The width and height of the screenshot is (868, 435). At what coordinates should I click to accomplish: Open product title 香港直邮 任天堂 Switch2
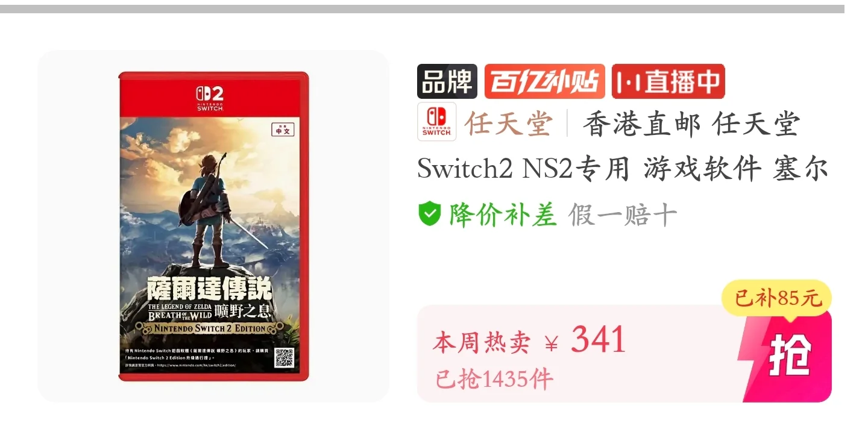coord(623,146)
